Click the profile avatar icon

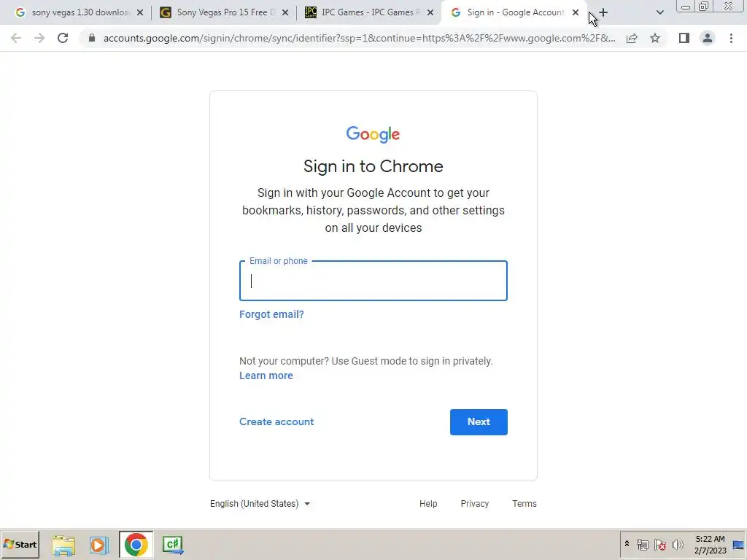click(x=708, y=38)
